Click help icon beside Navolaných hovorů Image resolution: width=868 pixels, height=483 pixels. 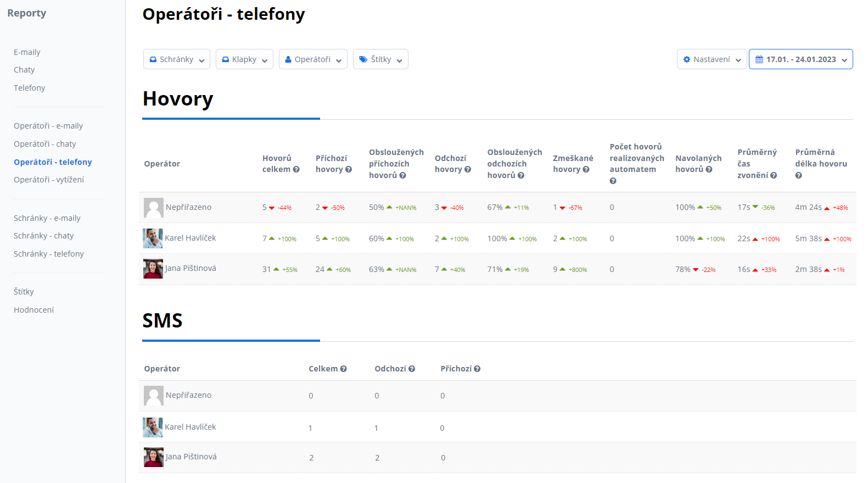(709, 169)
